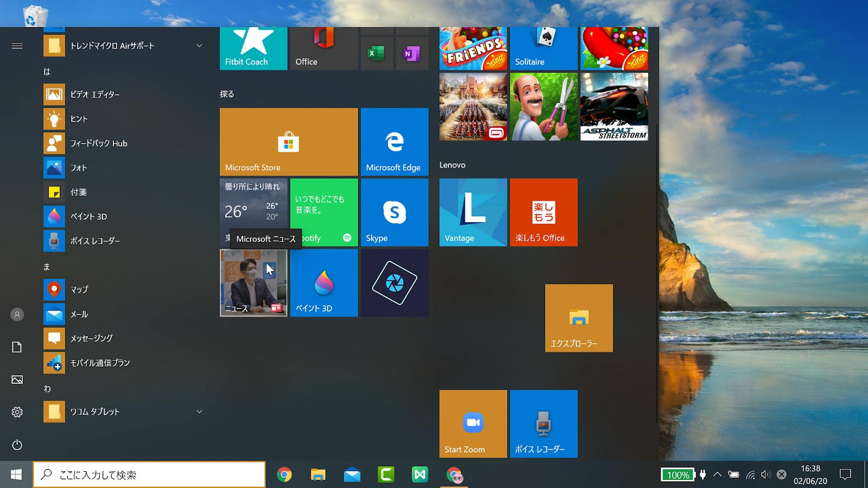
Task: Open the Wi-Fi network tray icon
Action: (750, 475)
